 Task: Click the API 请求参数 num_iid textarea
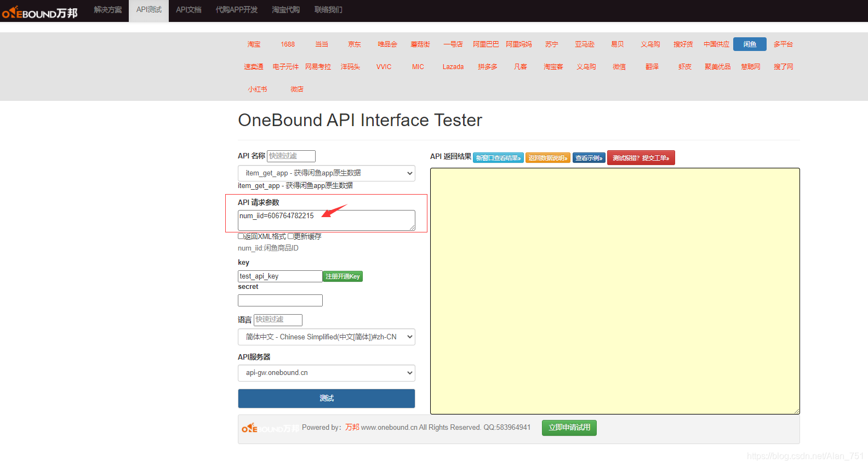click(327, 220)
